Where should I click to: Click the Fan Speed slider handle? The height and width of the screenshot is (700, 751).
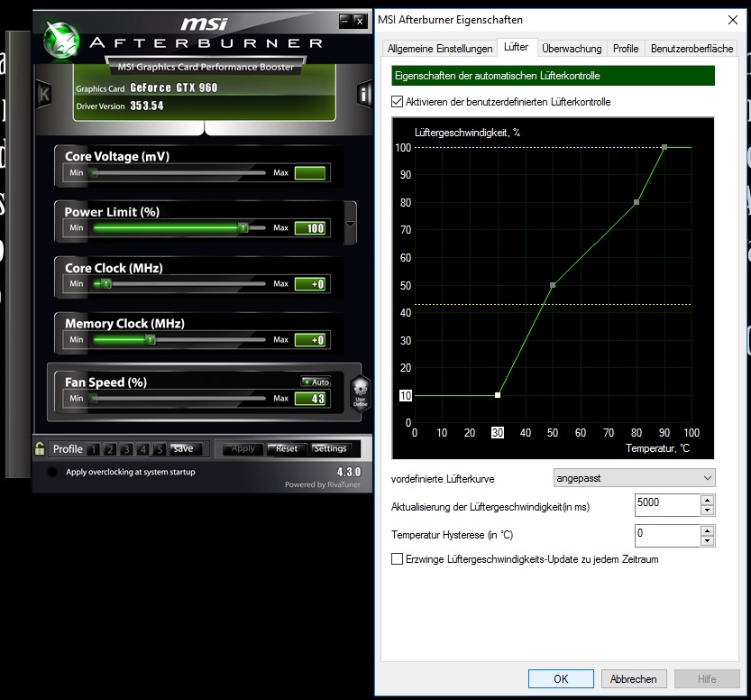click(94, 398)
